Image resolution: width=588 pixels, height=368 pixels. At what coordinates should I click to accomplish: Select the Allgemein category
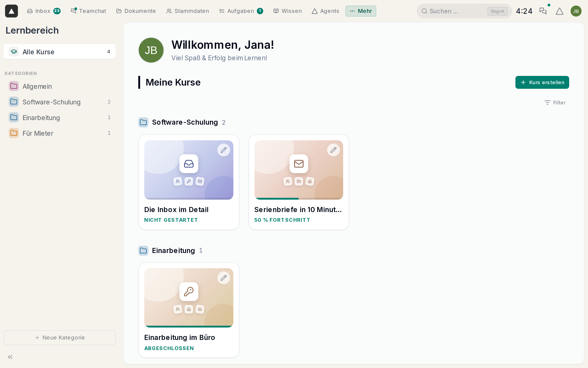tap(59, 86)
